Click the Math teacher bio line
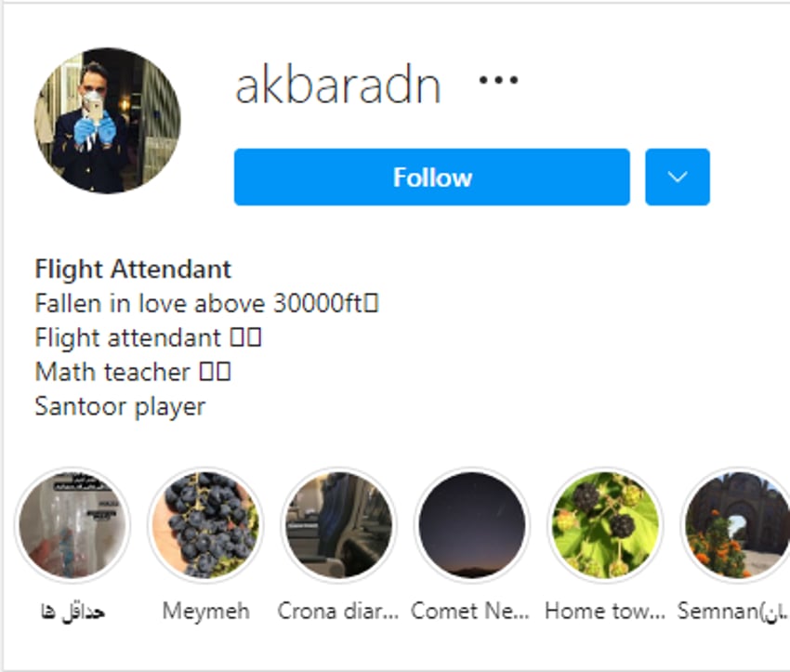The width and height of the screenshot is (790, 672). pos(133,373)
